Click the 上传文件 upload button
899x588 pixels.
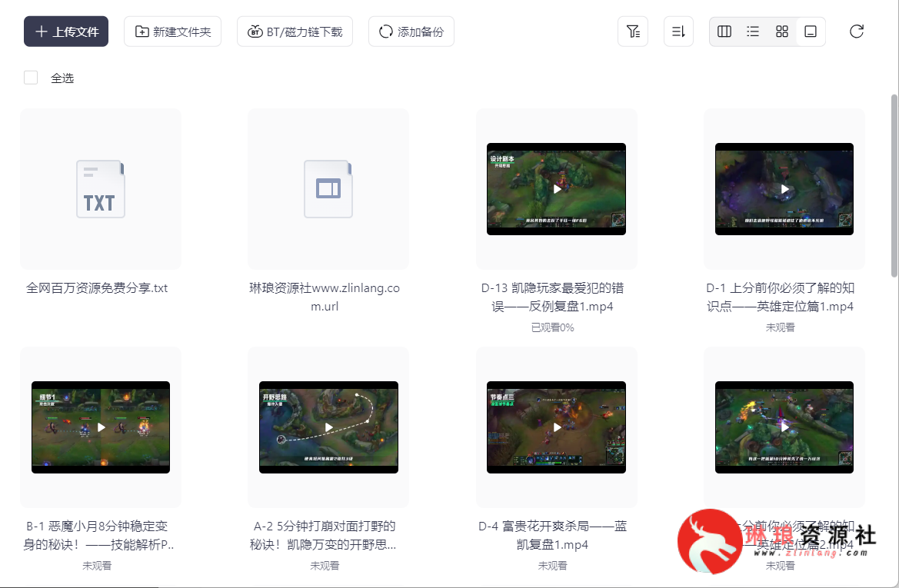[x=66, y=32]
